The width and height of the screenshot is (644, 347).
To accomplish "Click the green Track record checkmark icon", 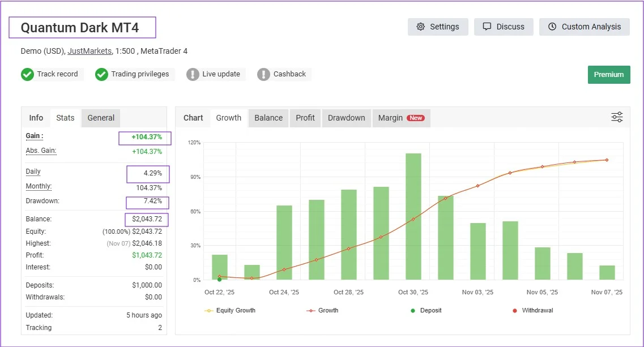I will pyautogui.click(x=27, y=74).
